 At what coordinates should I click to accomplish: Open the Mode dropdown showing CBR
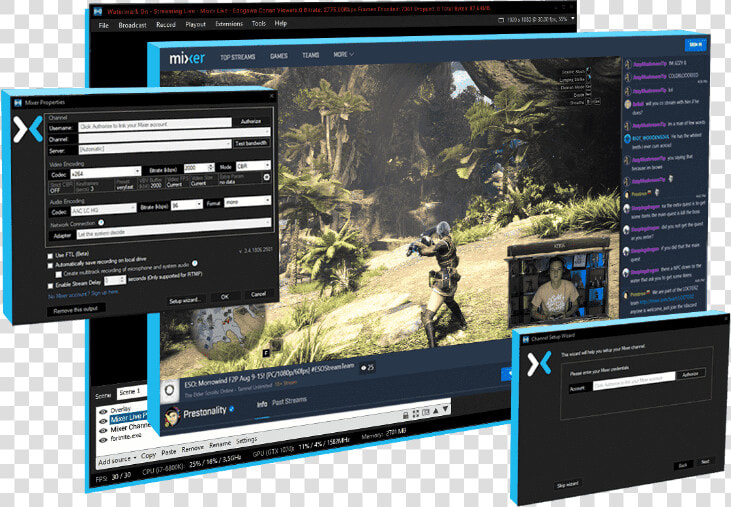coord(253,165)
